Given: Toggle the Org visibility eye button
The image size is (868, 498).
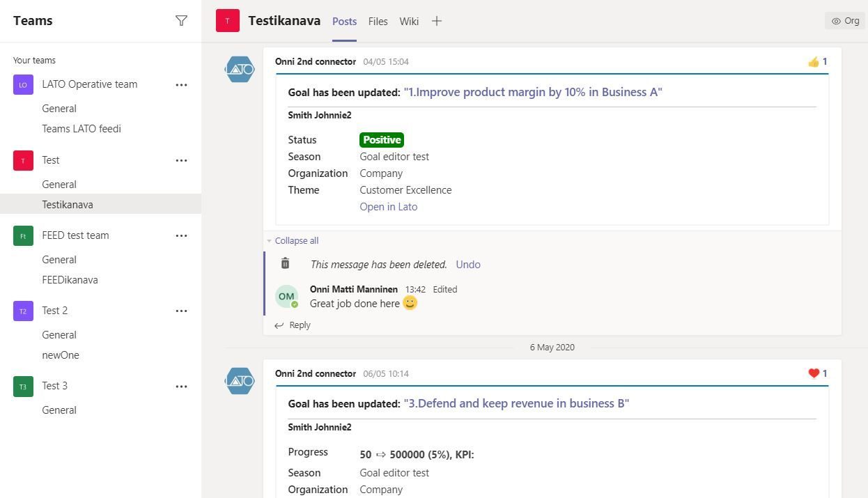Looking at the screenshot, I should coord(845,21).
